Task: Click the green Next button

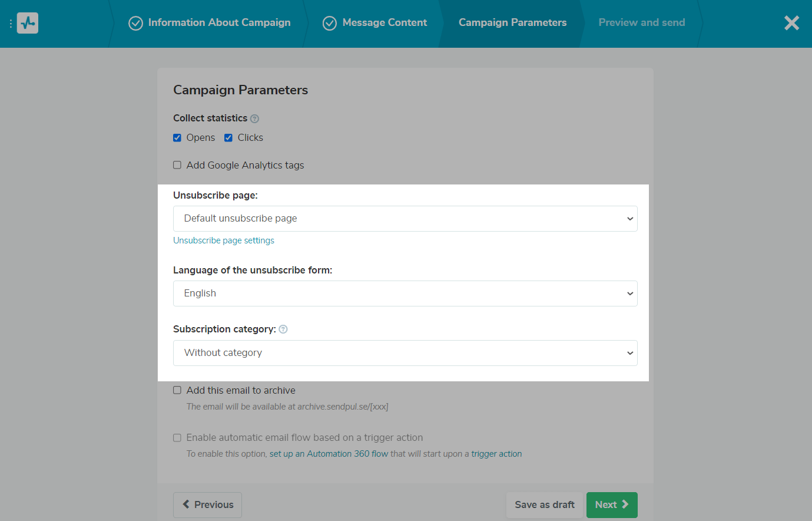Action: point(611,504)
